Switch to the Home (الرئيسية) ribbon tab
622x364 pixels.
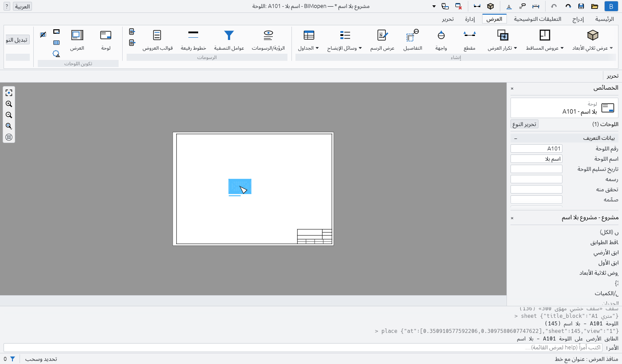[x=605, y=19]
